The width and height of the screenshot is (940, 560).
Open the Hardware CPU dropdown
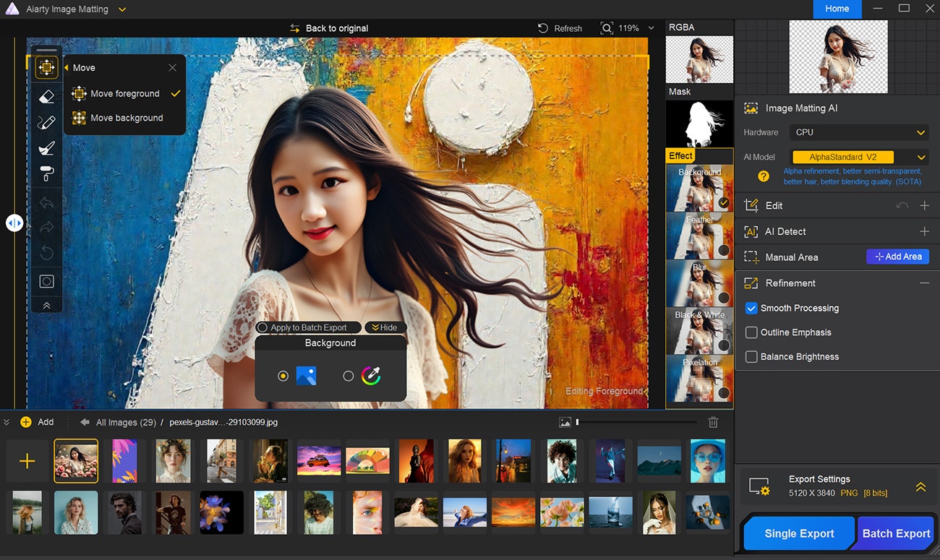[860, 132]
